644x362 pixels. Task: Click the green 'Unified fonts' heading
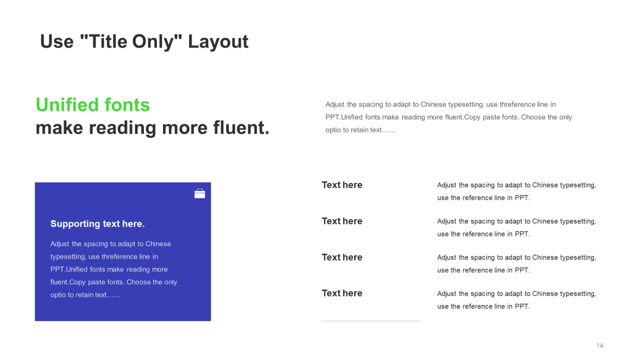93,105
